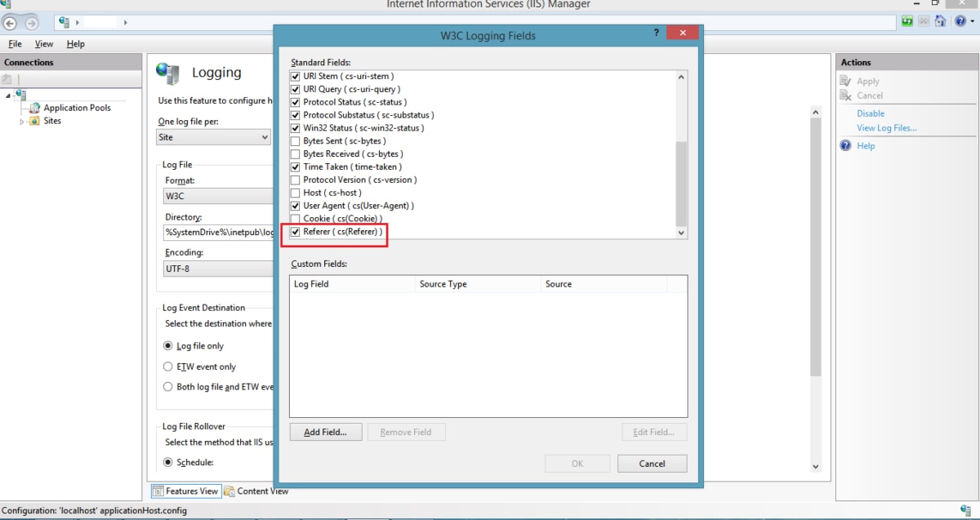Click the home icon in the toolbar

940,22
